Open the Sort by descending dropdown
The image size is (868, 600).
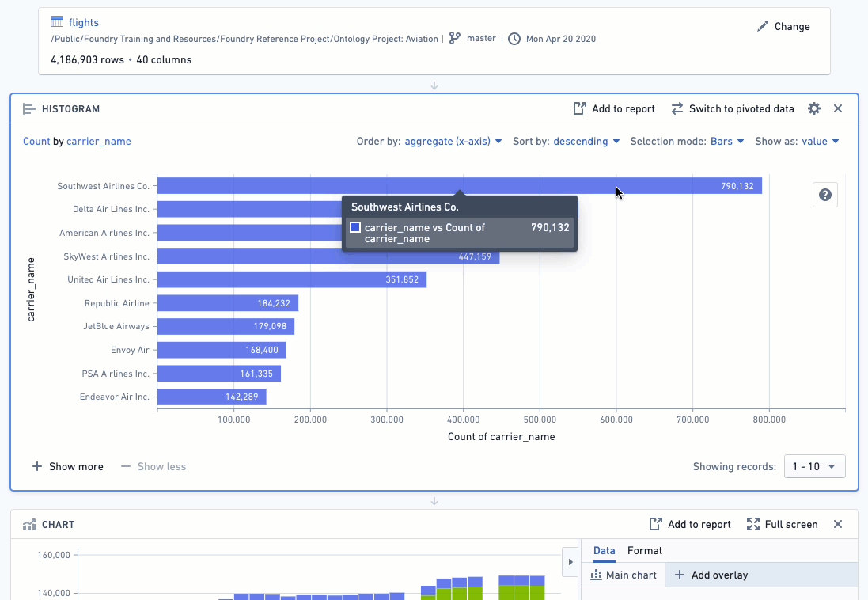[x=586, y=141]
